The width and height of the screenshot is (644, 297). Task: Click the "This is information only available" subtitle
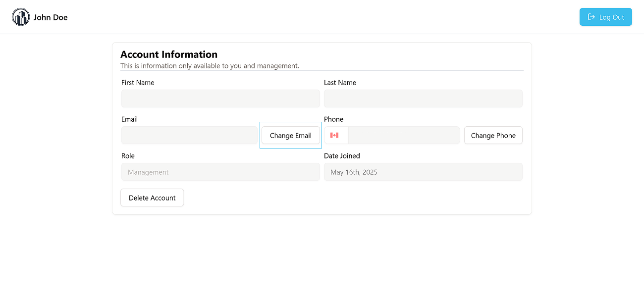pos(210,65)
